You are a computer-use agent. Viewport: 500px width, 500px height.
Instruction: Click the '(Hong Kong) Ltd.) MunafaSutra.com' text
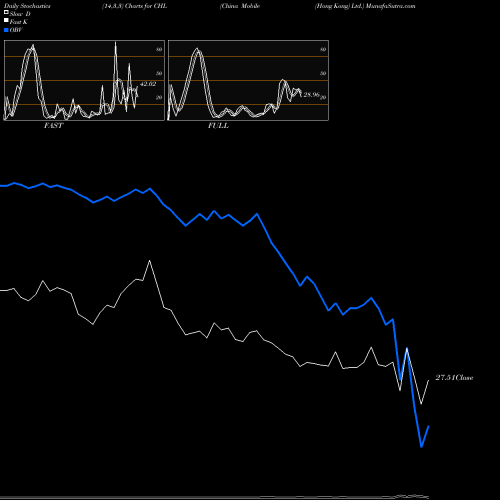tap(365, 6)
